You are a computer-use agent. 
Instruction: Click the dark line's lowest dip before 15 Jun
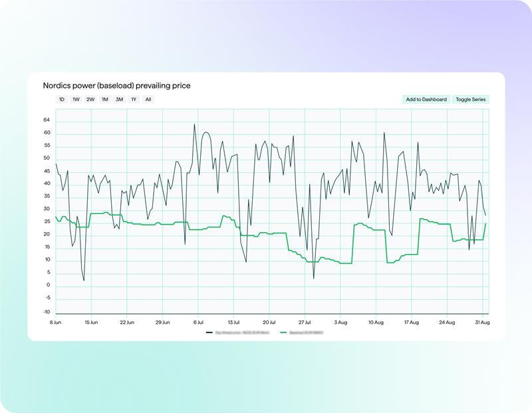pyautogui.click(x=84, y=280)
